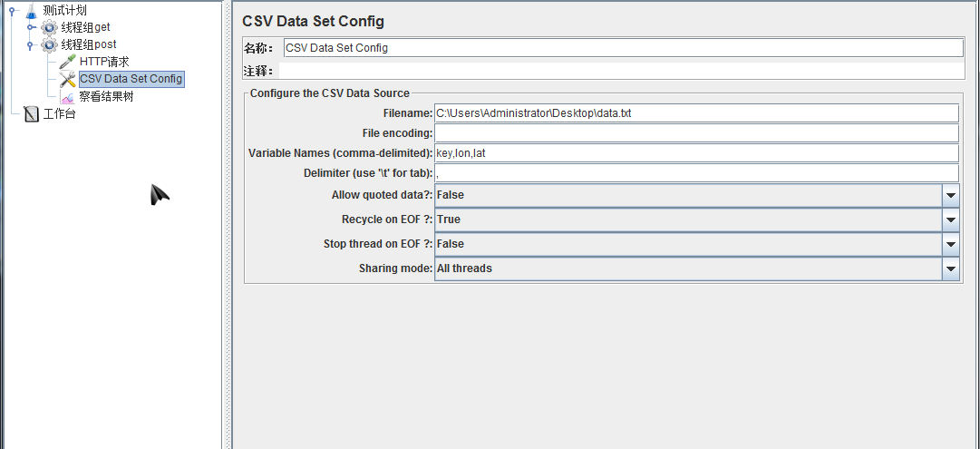Click the 名称 name input field
Screen dimensions: 980x449
coord(623,47)
